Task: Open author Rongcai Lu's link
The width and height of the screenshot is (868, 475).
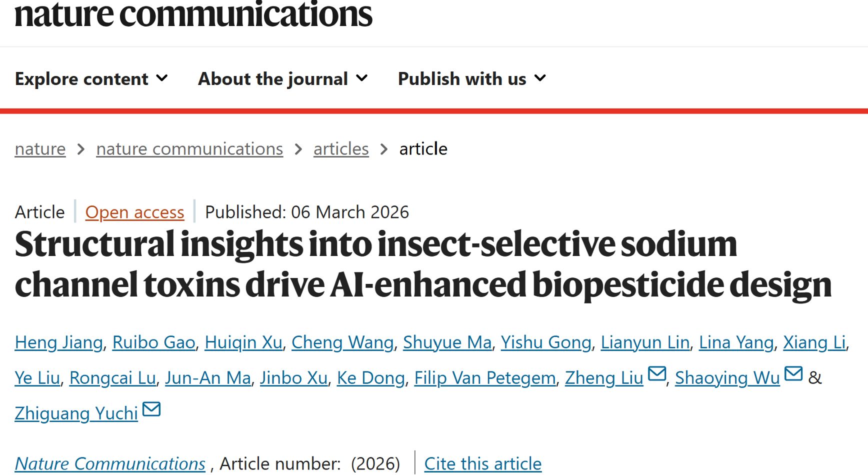Action: coord(112,378)
